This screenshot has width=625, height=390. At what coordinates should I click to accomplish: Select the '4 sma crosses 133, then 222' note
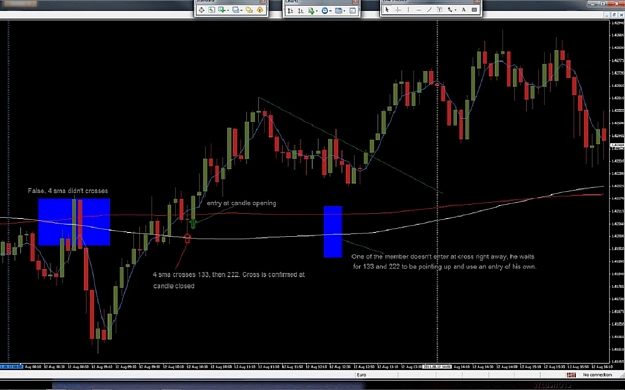229,280
